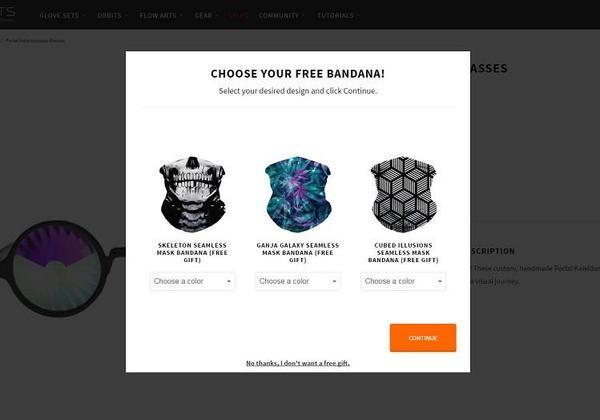600x420 pixels.
Task: Click the Ganja Galaxy Seamless Mask title
Action: coord(298,252)
